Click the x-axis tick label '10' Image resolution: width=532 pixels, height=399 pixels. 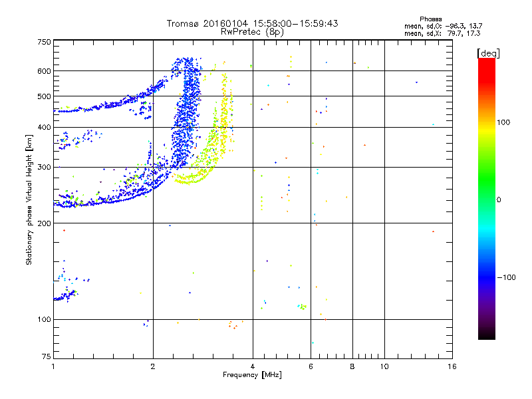384,366
